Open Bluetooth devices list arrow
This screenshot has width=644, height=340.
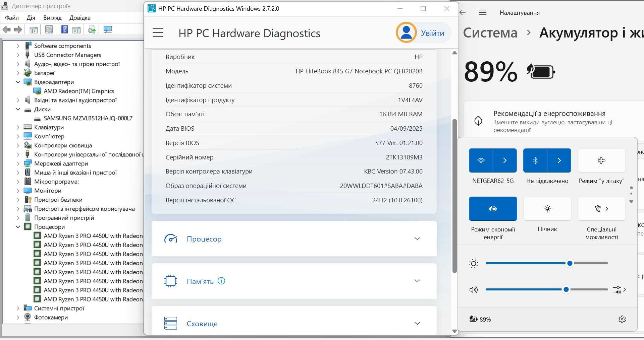(559, 160)
